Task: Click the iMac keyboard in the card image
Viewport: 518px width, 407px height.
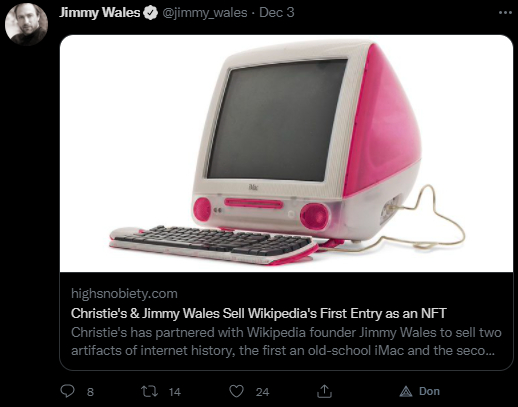Action: tap(213, 245)
